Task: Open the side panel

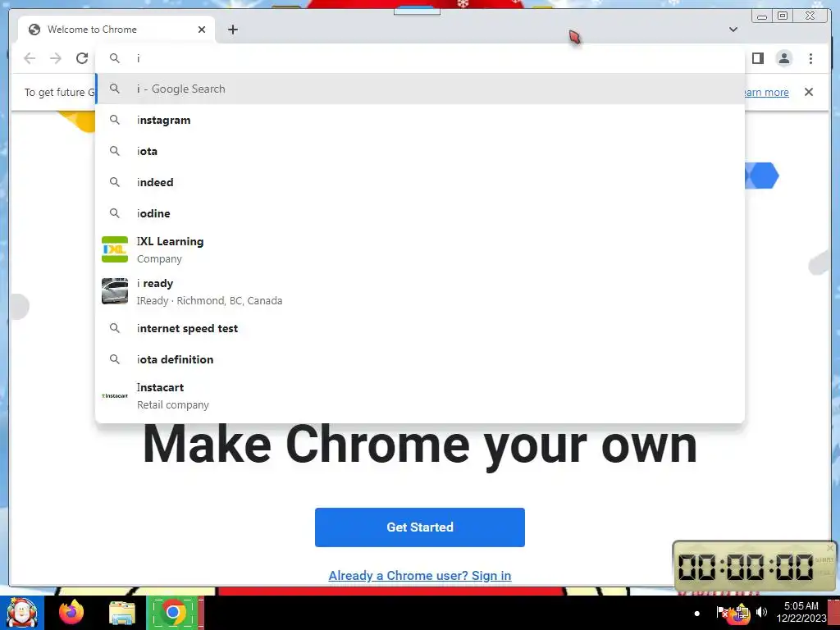Action: pos(757,58)
